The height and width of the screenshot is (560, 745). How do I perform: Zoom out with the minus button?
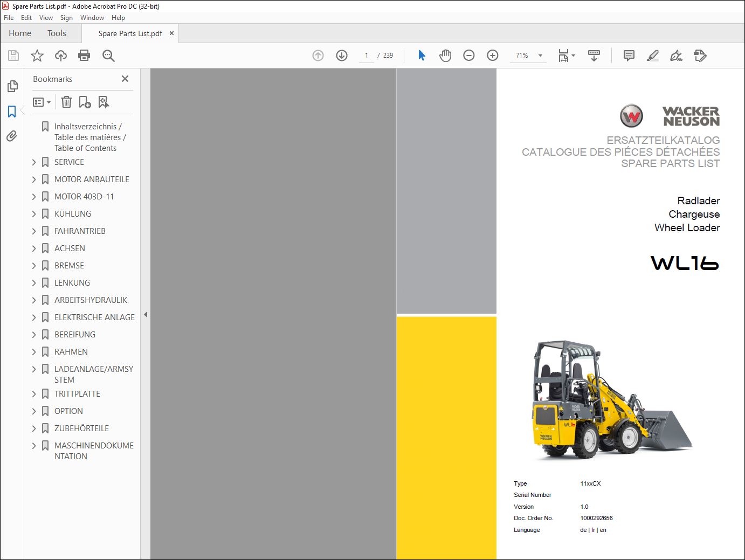click(x=469, y=56)
